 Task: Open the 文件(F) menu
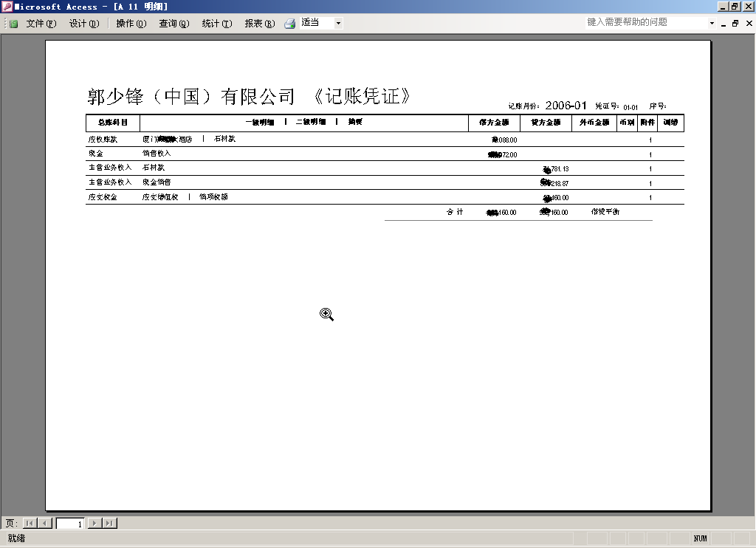pyautogui.click(x=41, y=24)
